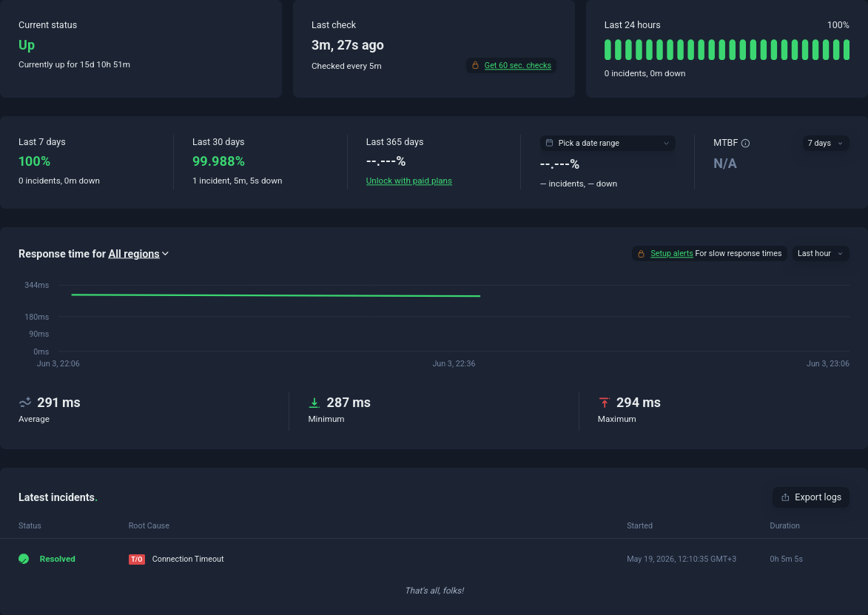Screen dimensions: 868x615
Task: Click the Checked every 5m text
Action: pos(346,66)
